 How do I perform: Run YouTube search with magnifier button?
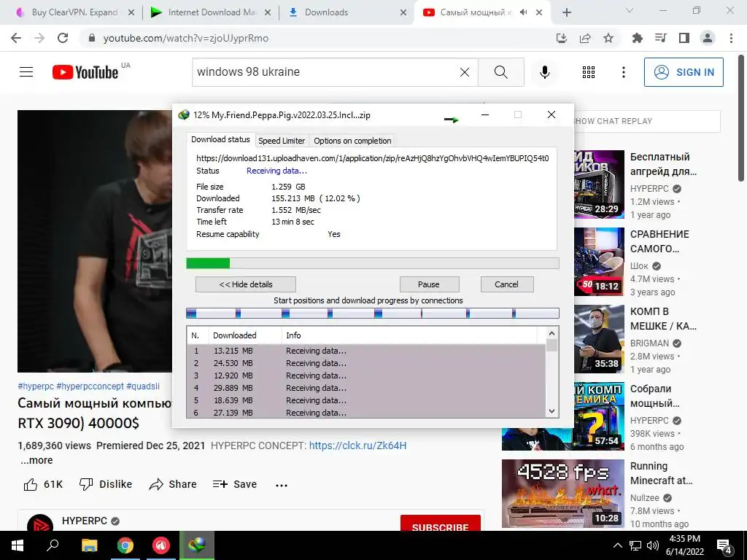click(500, 72)
